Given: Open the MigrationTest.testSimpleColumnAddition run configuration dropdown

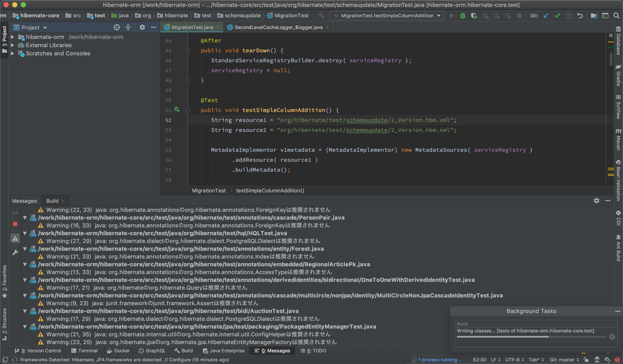Looking at the screenshot, I should (x=387, y=16).
